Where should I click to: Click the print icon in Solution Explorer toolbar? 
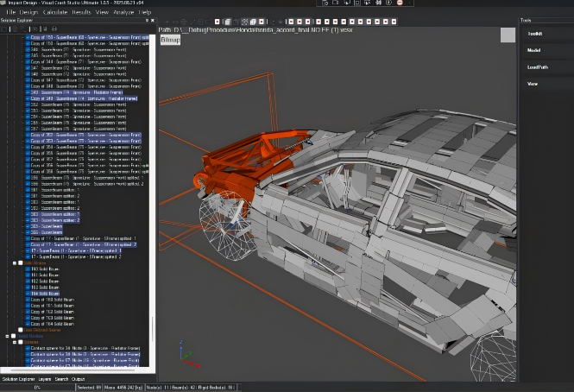pyautogui.click(x=54, y=29)
